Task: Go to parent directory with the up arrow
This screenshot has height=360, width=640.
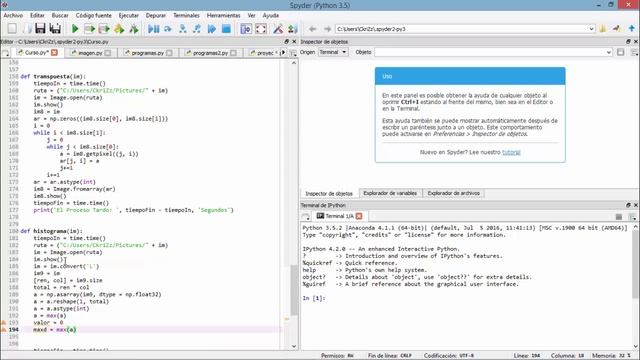Action: click(631, 29)
